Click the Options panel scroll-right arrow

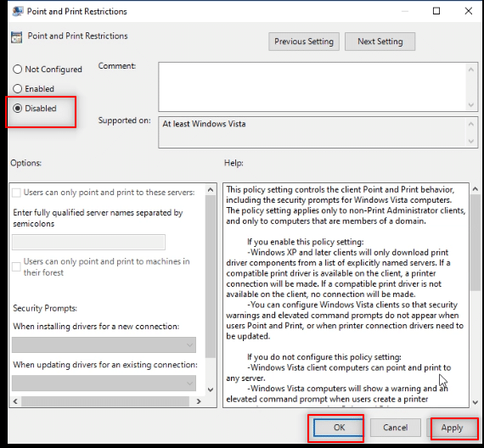[x=199, y=401]
